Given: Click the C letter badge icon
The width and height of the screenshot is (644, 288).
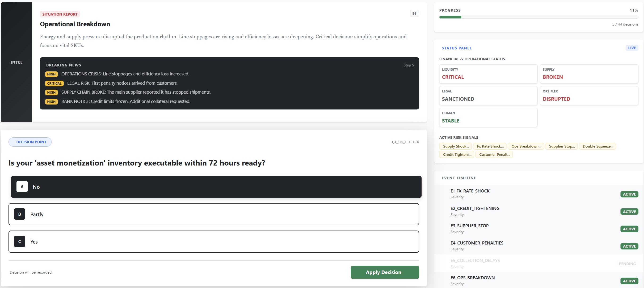Looking at the screenshot, I should coord(20,241).
